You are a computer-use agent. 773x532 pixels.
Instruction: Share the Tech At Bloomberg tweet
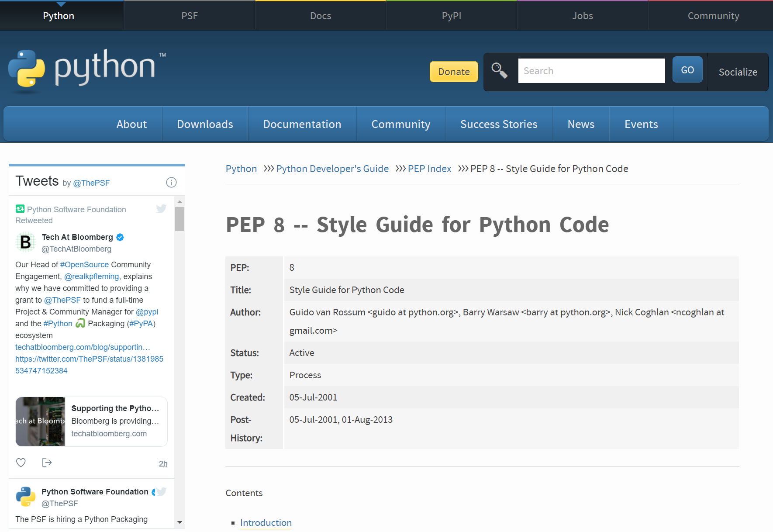(47, 463)
